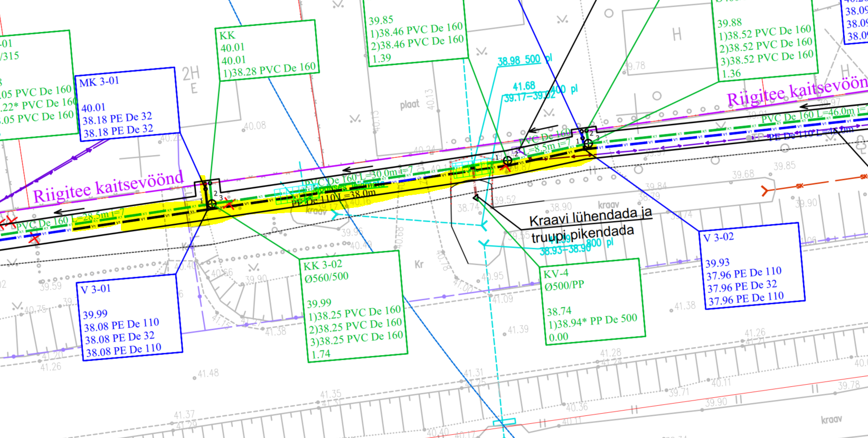Click the manhole size 'Ø560/500'
This screenshot has height=438, width=868.
[326, 278]
